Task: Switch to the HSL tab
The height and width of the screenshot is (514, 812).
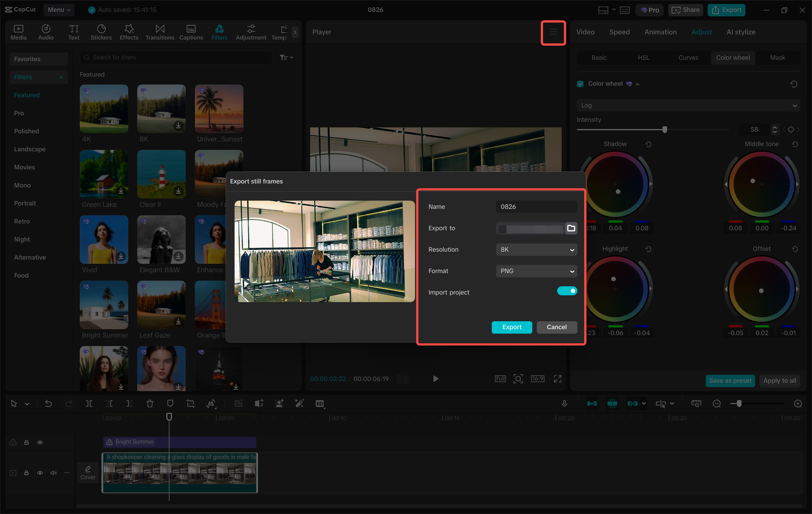Action: (643, 58)
